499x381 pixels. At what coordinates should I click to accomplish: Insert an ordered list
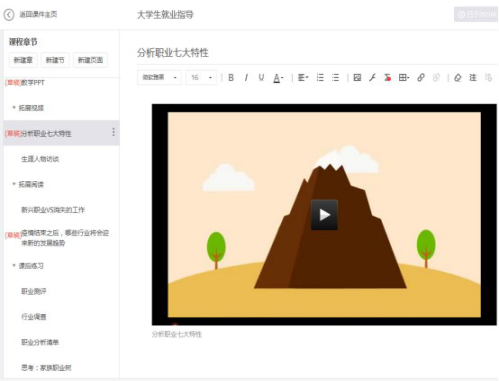coord(320,78)
